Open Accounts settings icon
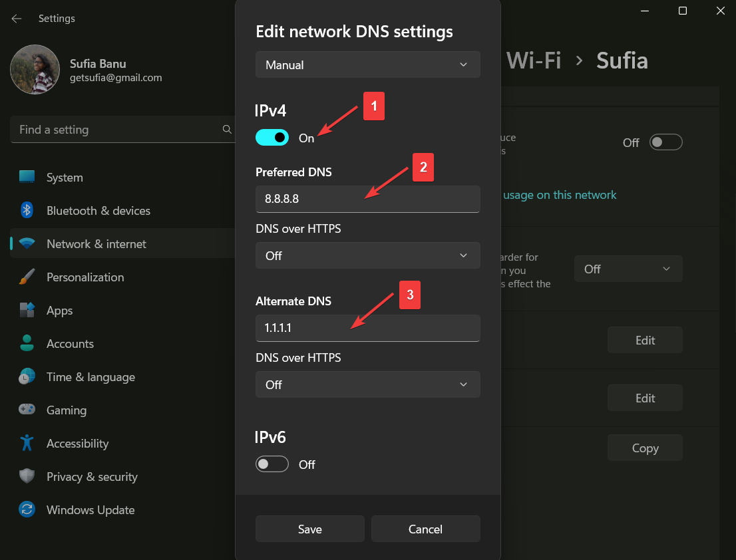 click(x=27, y=343)
